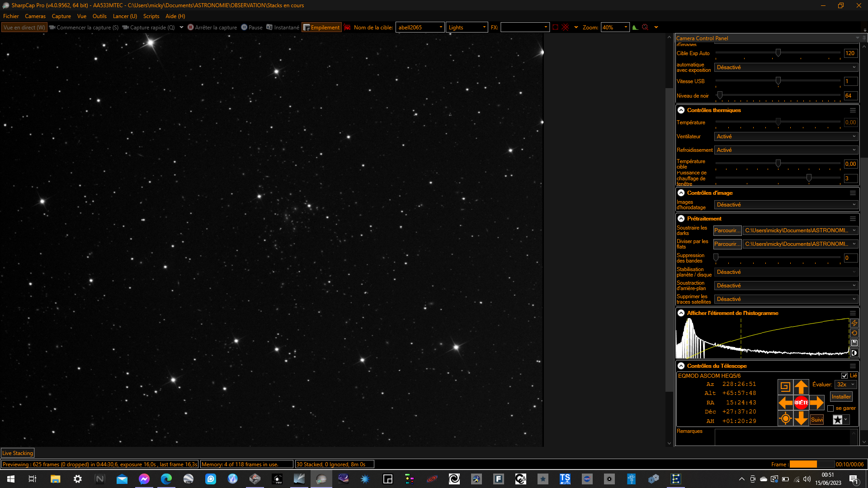Click Parcourir for Diviser par les flats
This screenshot has width=868, height=488.
point(727,244)
